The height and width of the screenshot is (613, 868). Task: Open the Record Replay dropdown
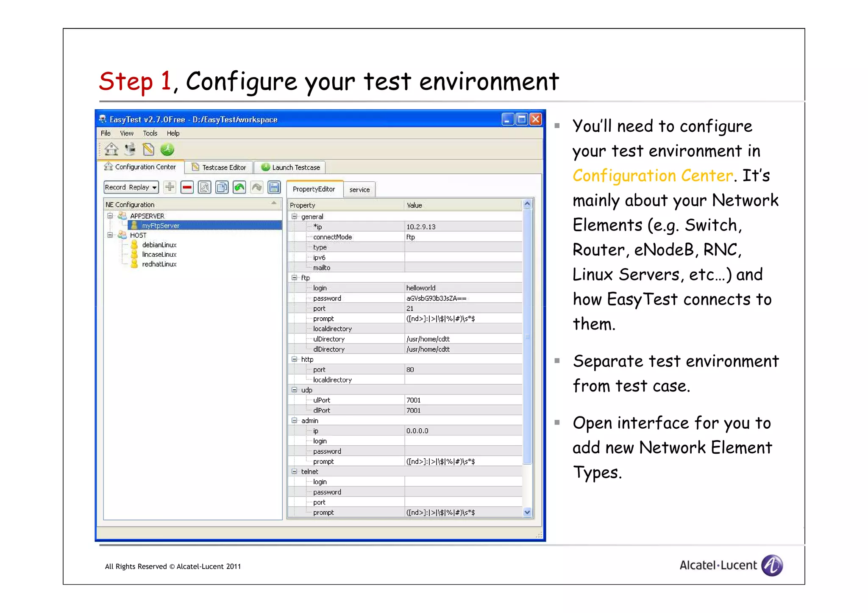[x=131, y=187]
